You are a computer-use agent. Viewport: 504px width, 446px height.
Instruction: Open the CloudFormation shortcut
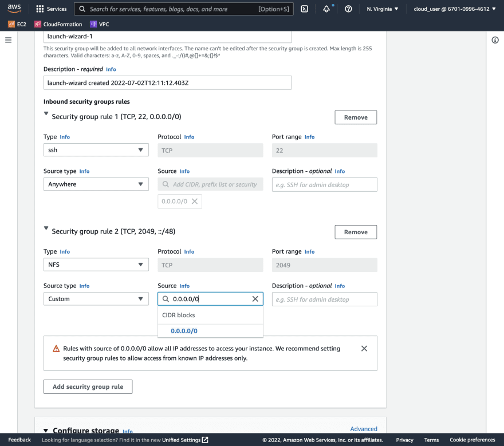pos(58,24)
